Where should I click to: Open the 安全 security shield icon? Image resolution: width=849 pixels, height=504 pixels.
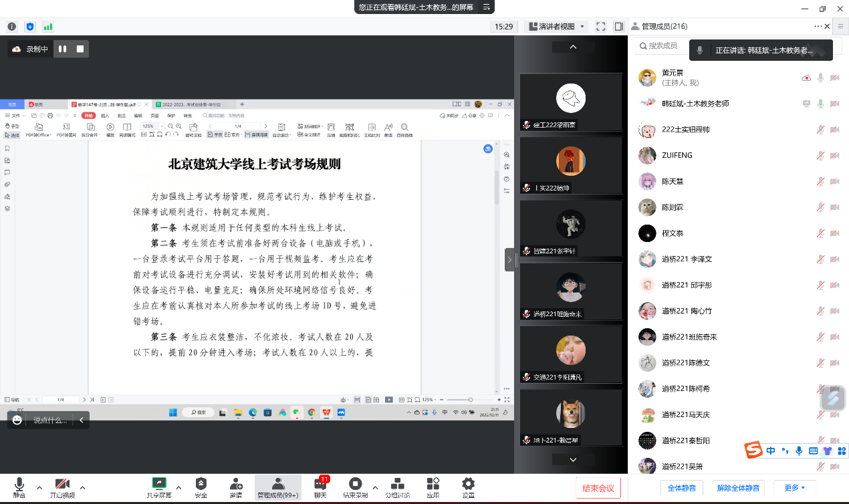click(x=201, y=484)
